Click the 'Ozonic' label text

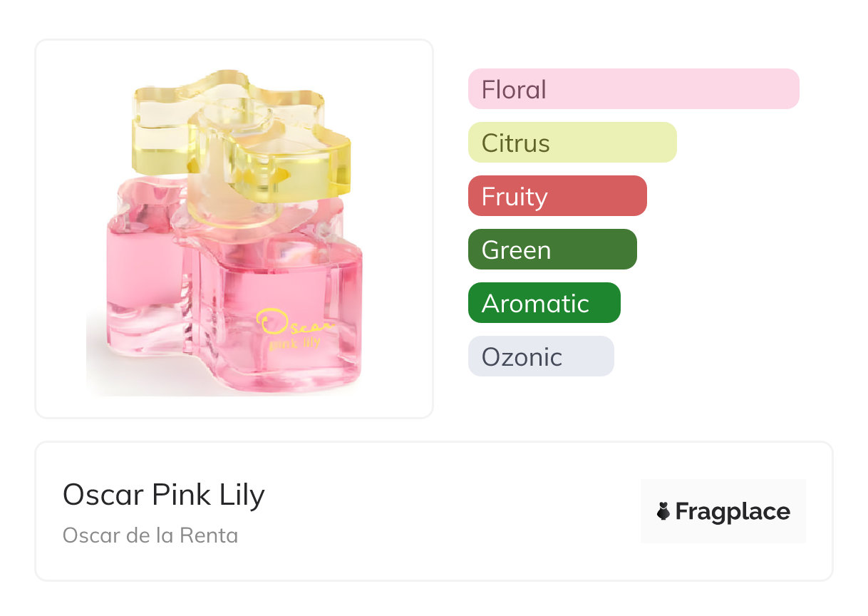pyautogui.click(x=522, y=357)
